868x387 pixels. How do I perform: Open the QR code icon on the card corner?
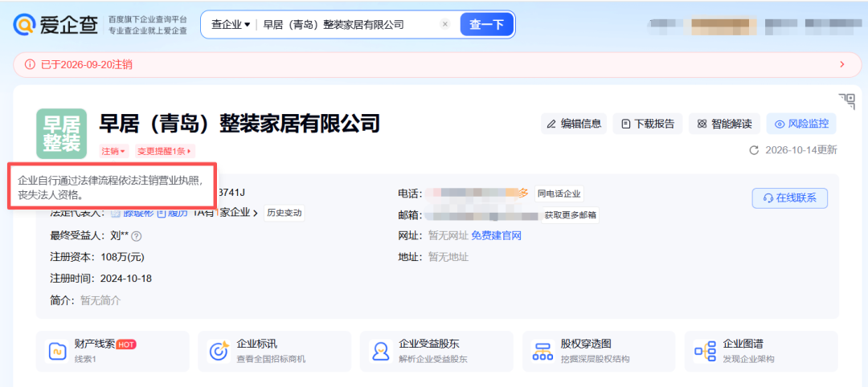click(846, 102)
